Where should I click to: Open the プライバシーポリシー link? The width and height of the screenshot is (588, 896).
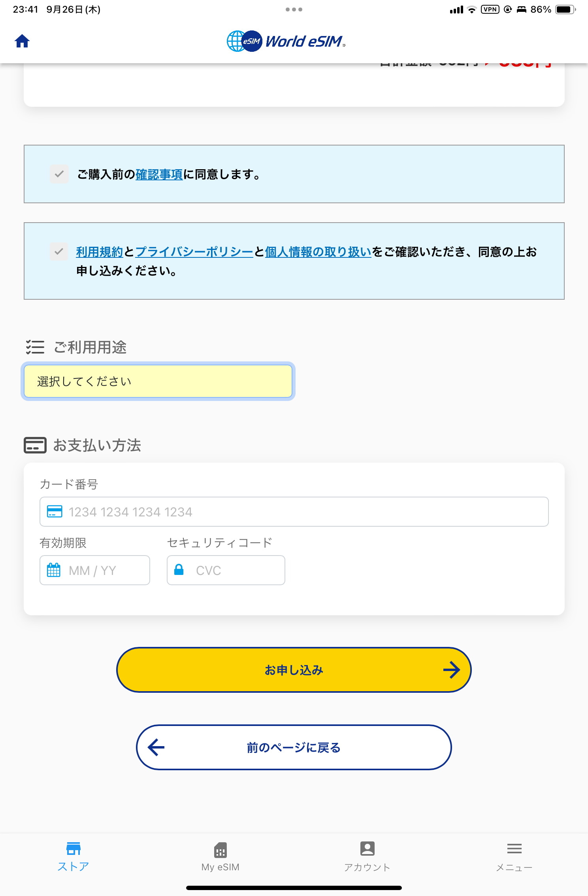pos(194,251)
